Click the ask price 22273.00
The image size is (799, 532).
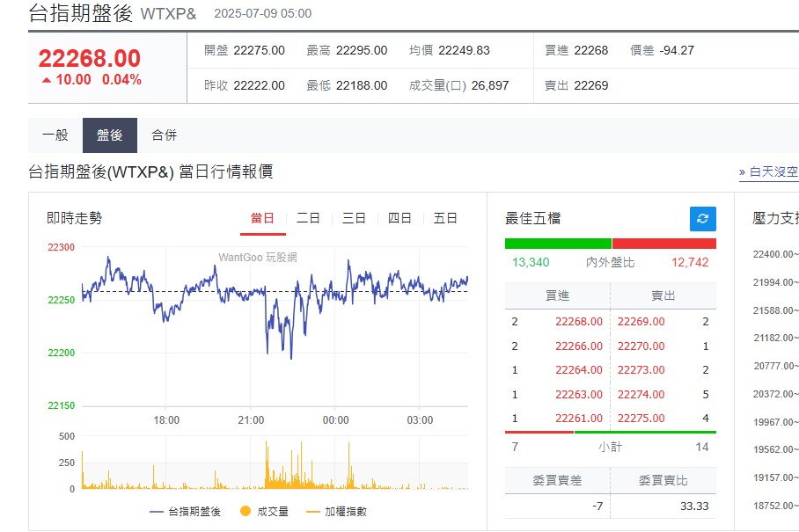point(641,370)
